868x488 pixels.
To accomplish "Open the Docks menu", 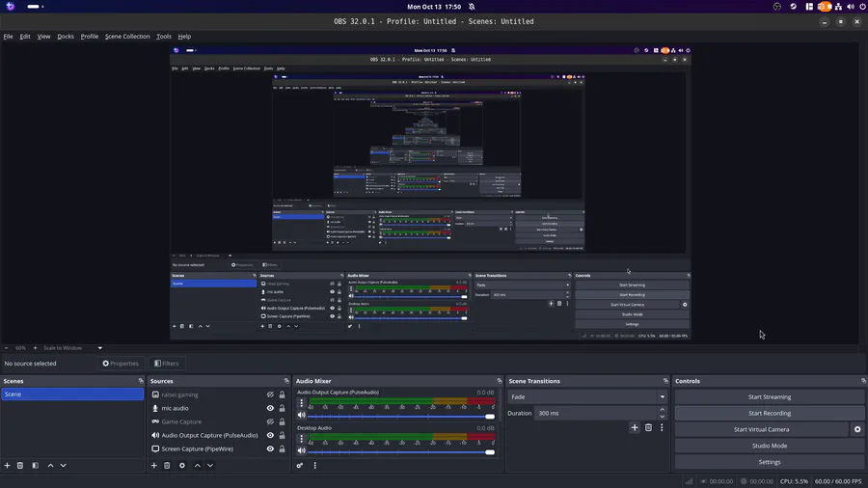I will pos(66,37).
